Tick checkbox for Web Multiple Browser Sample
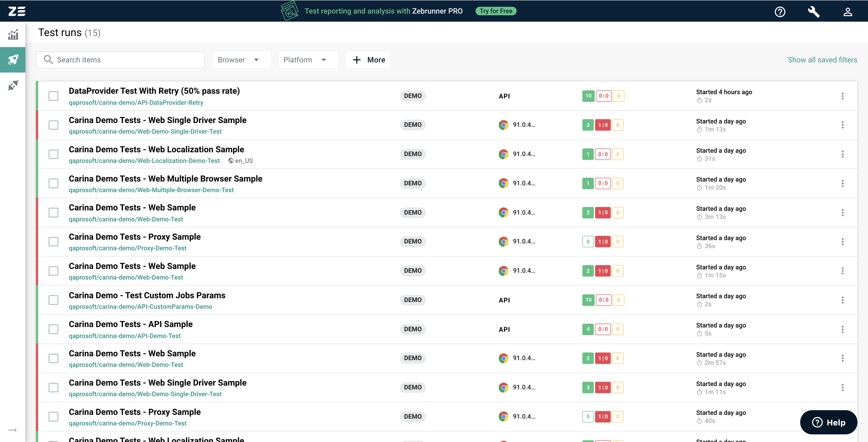This screenshot has width=868, height=442. pyautogui.click(x=53, y=184)
